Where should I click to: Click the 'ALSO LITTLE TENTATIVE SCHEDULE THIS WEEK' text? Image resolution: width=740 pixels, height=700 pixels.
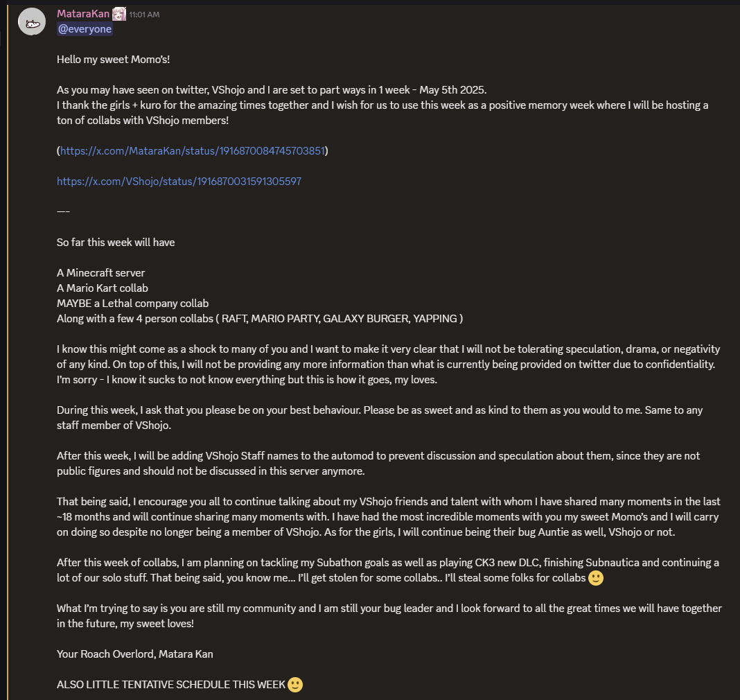[x=170, y=685]
